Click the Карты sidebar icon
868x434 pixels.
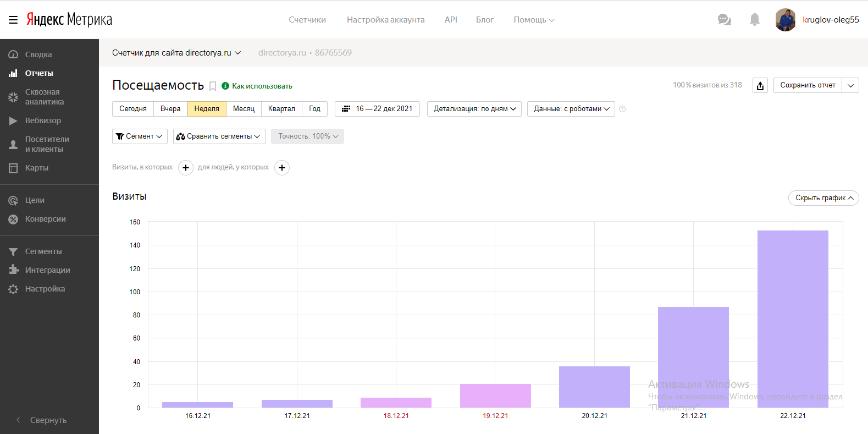click(13, 168)
